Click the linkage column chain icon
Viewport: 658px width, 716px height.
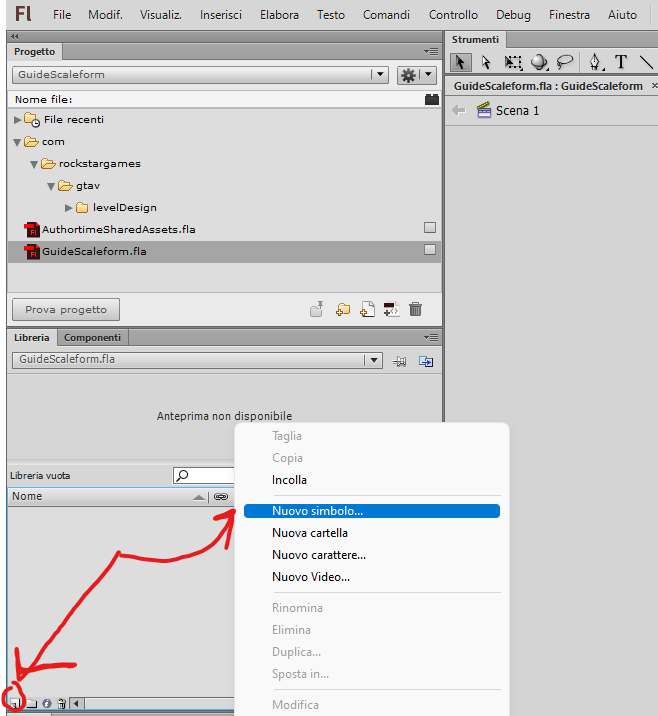(221, 496)
